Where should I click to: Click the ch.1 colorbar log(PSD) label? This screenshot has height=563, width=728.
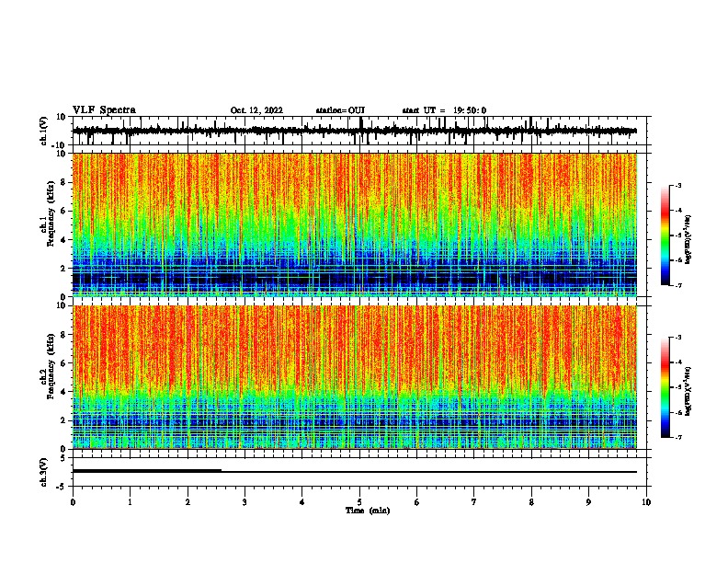pos(688,240)
